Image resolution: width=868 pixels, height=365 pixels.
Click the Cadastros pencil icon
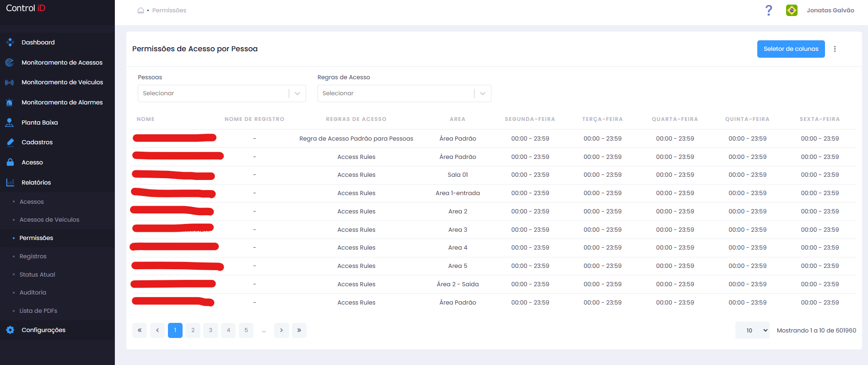[10, 142]
